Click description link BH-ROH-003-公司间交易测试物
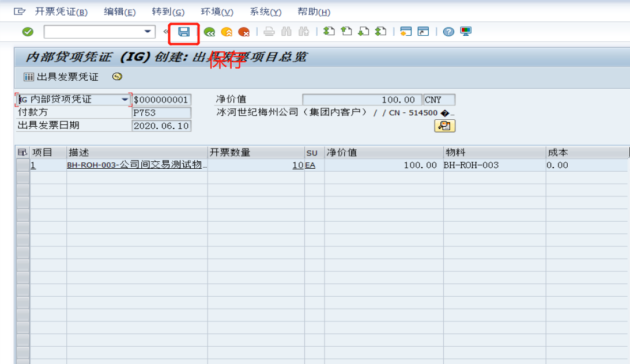The image size is (630, 364). (137, 165)
